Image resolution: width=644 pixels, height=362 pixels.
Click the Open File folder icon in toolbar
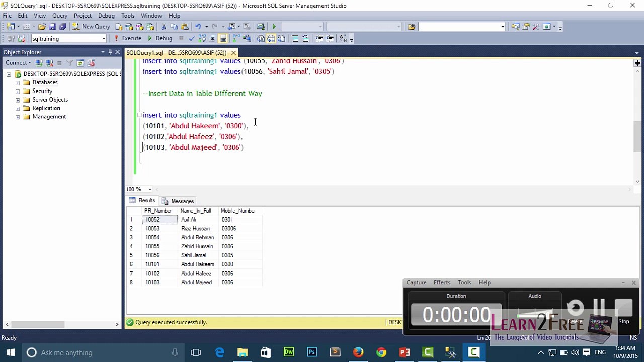[42, 27]
